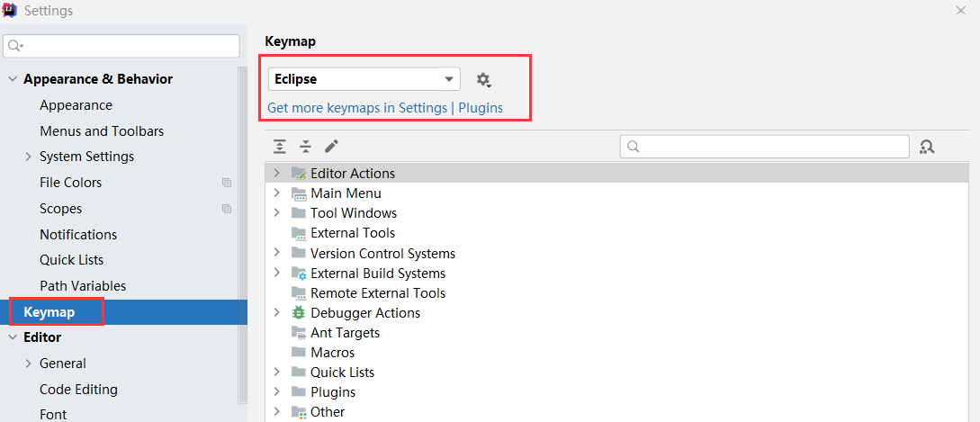Click the Other folder icon

click(299, 412)
